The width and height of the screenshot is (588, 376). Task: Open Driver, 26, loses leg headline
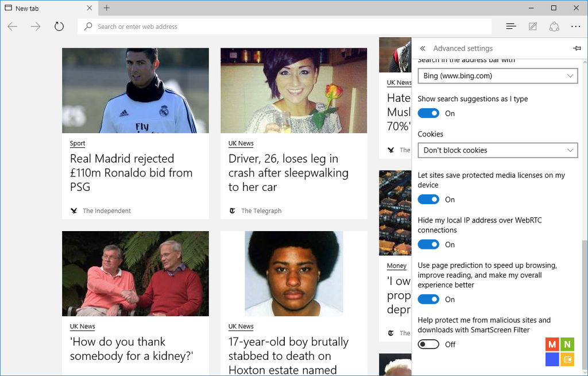(288, 173)
